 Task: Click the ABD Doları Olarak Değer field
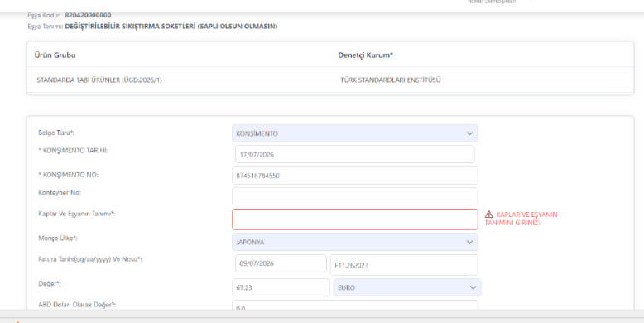(355, 306)
